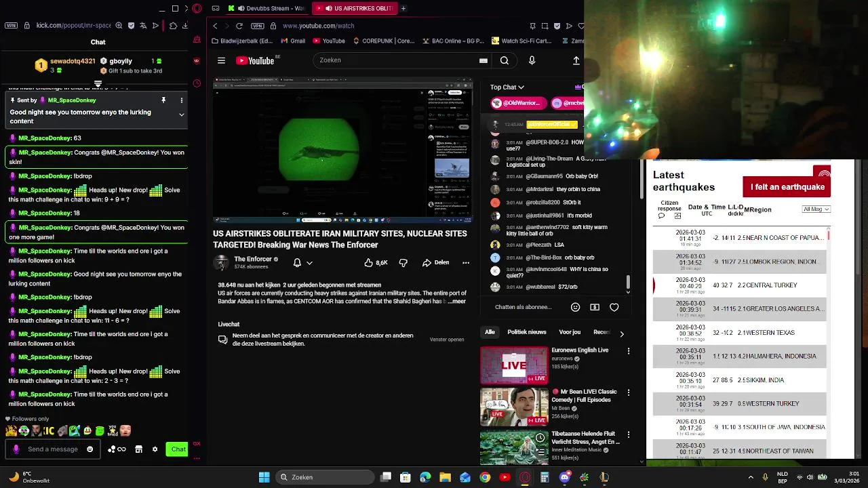Open YouTube hamburger guide menu
The height and width of the screenshot is (488, 868).
[x=221, y=60]
